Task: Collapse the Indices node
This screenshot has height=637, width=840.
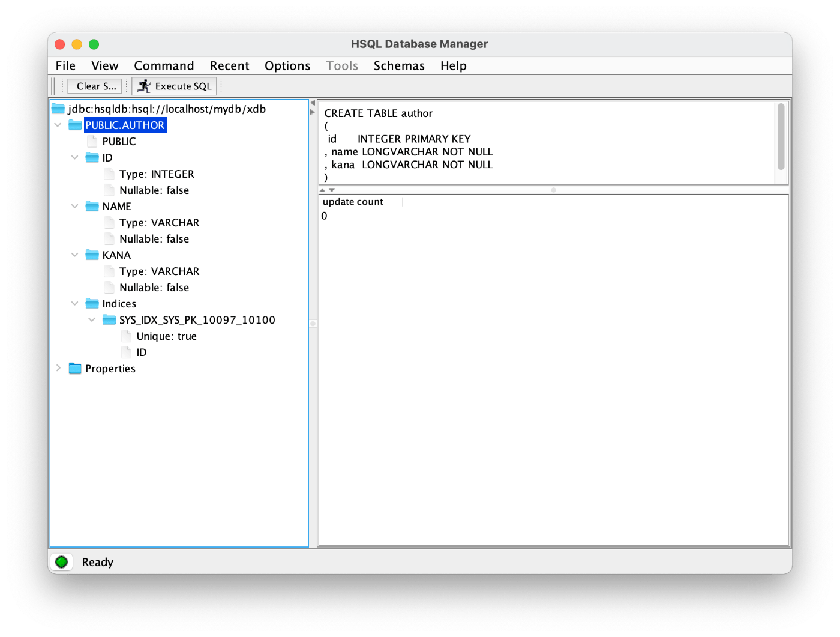Action: click(x=75, y=303)
